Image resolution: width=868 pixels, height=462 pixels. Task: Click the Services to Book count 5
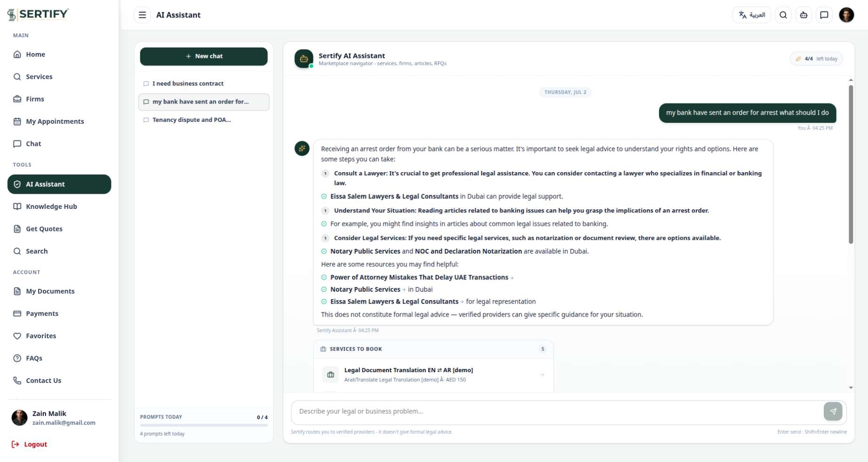542,349
